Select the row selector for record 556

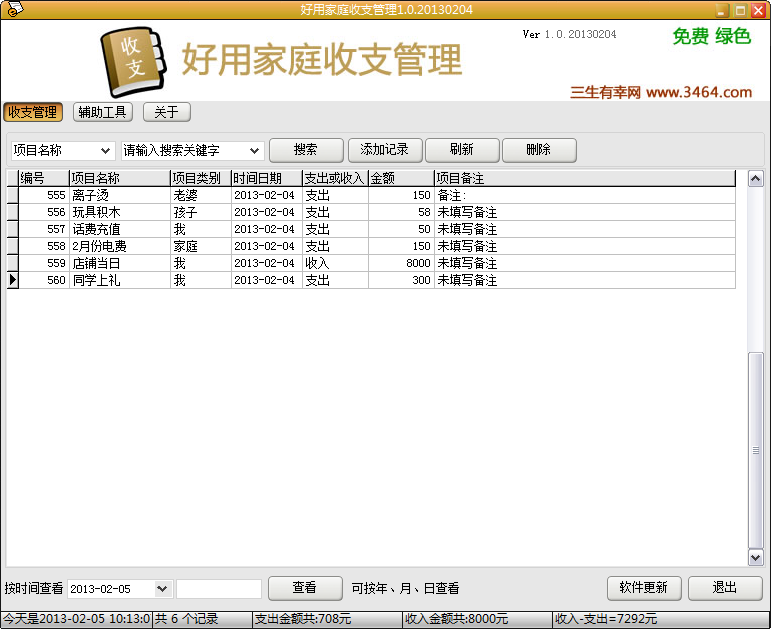tap(12, 212)
